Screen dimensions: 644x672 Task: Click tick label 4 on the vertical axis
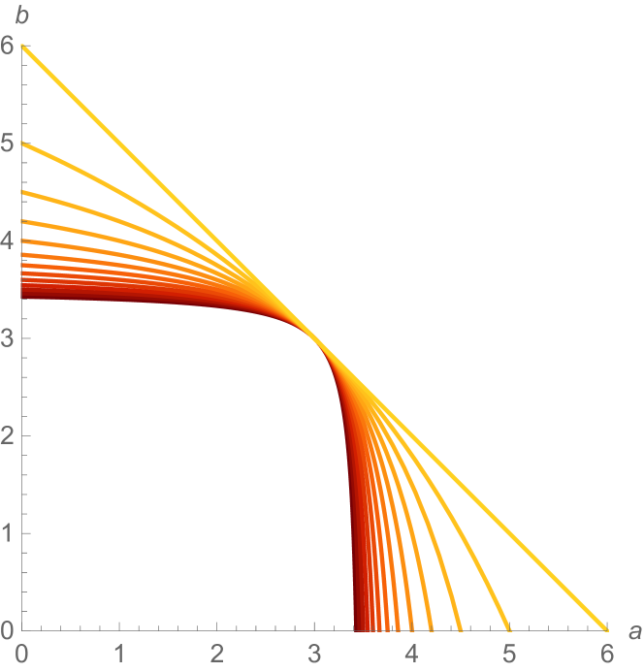[x=7, y=240]
